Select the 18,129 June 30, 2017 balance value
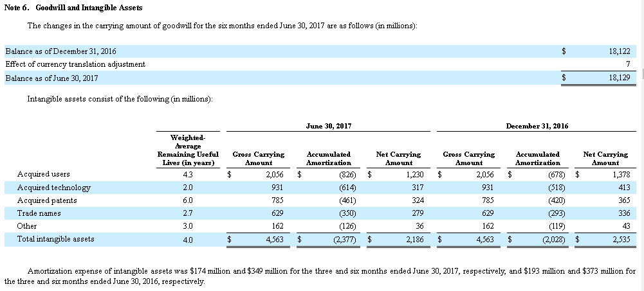The height and width of the screenshot is (291, 644). (620, 78)
